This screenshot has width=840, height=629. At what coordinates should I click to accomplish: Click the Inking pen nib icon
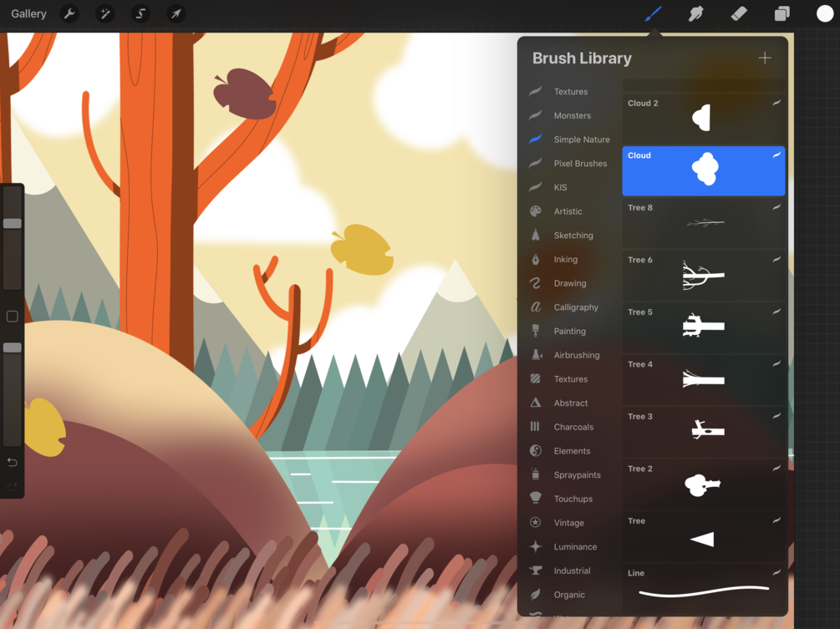535,259
